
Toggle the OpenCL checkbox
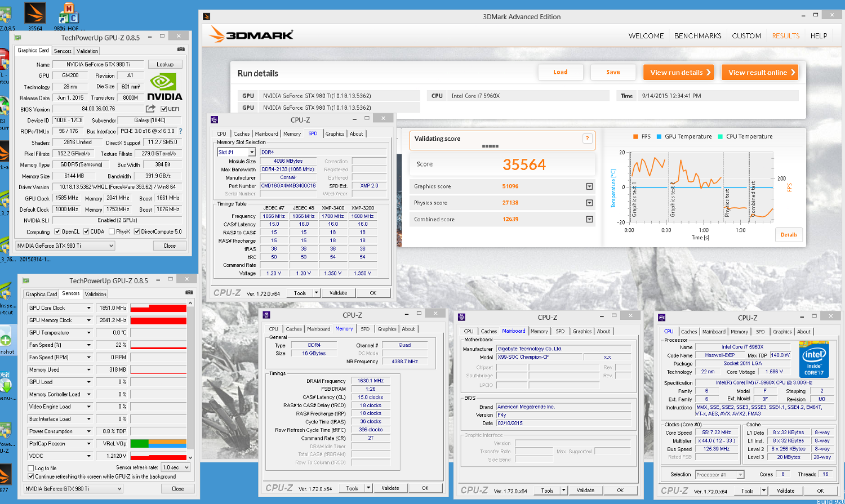(57, 231)
